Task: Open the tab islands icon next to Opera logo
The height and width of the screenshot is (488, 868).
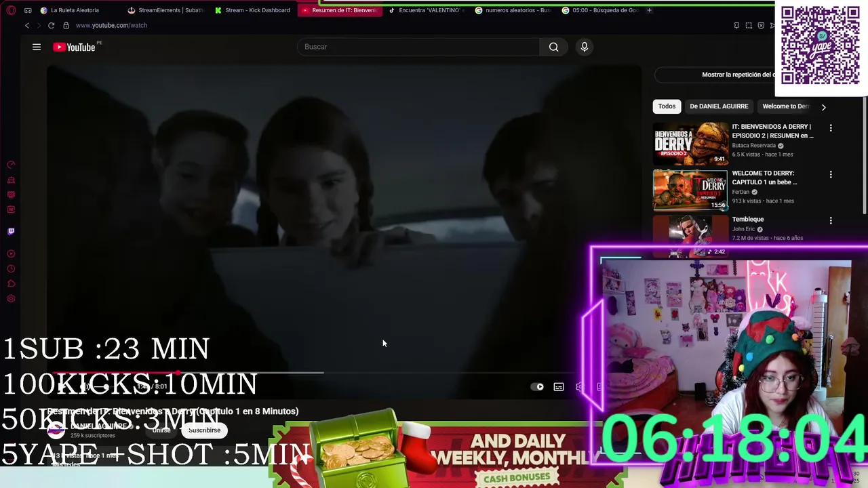Action: tap(28, 10)
